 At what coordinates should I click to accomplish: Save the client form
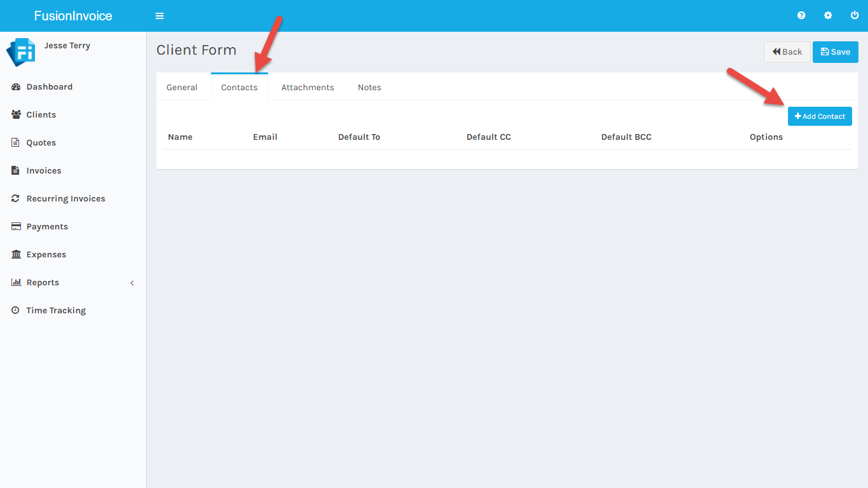[835, 52]
